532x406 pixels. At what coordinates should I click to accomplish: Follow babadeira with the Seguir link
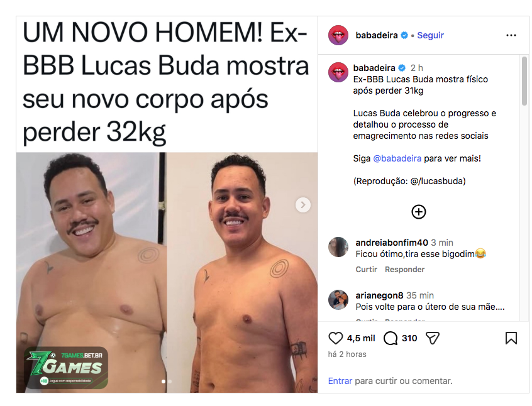point(430,35)
